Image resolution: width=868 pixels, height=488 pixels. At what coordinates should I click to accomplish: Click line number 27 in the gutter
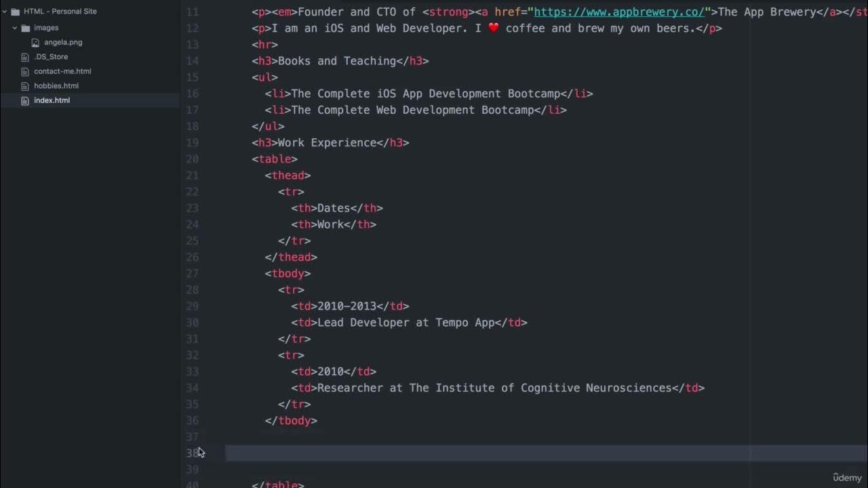click(192, 273)
